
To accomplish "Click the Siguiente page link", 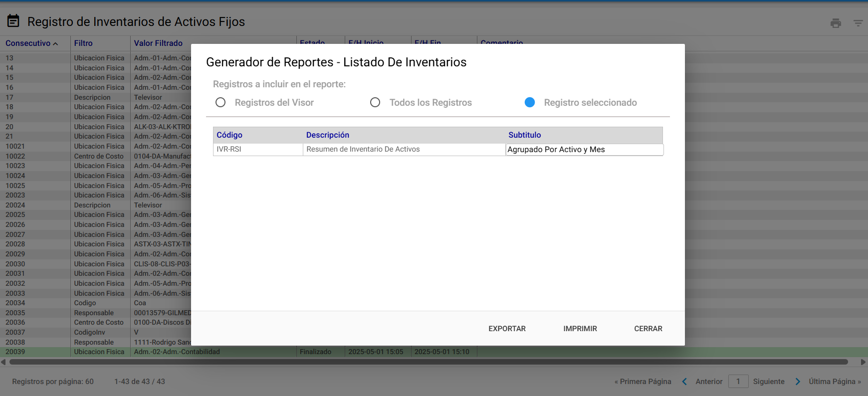I will (769, 382).
